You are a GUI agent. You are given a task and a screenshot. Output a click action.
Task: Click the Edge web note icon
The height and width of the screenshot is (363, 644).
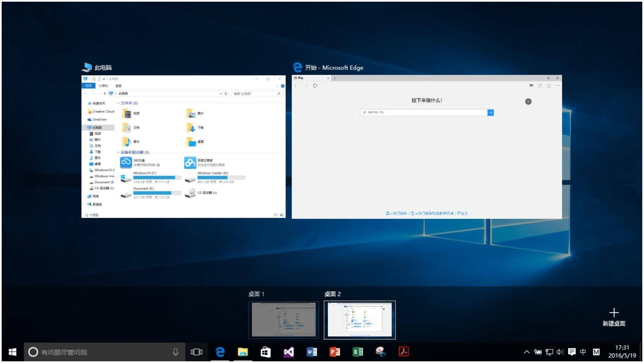click(x=540, y=85)
